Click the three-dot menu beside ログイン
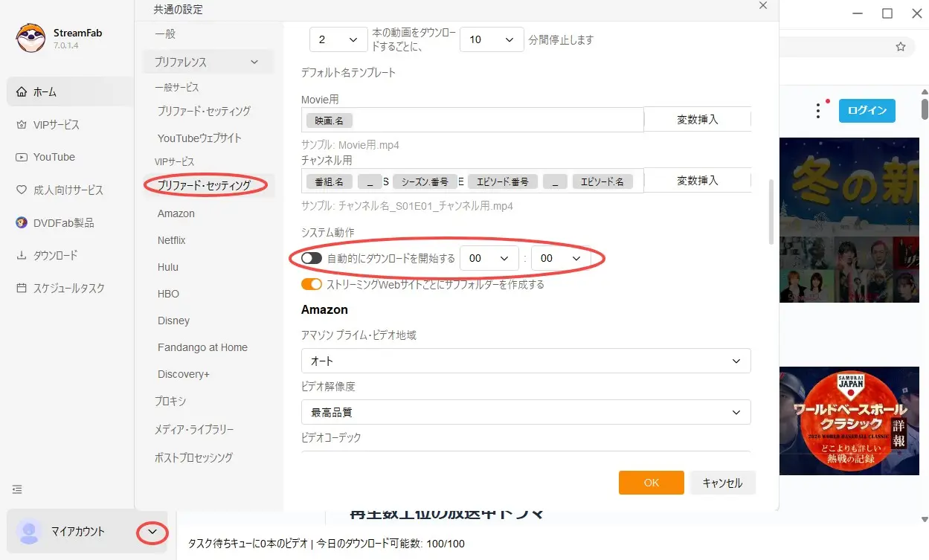929x560 pixels. [x=818, y=111]
